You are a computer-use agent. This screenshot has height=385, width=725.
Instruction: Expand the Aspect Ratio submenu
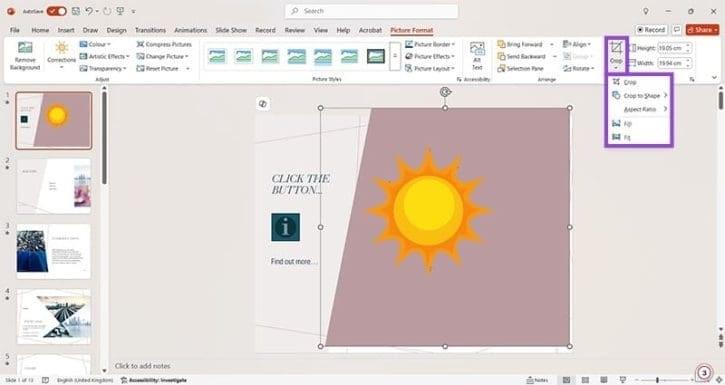point(640,109)
